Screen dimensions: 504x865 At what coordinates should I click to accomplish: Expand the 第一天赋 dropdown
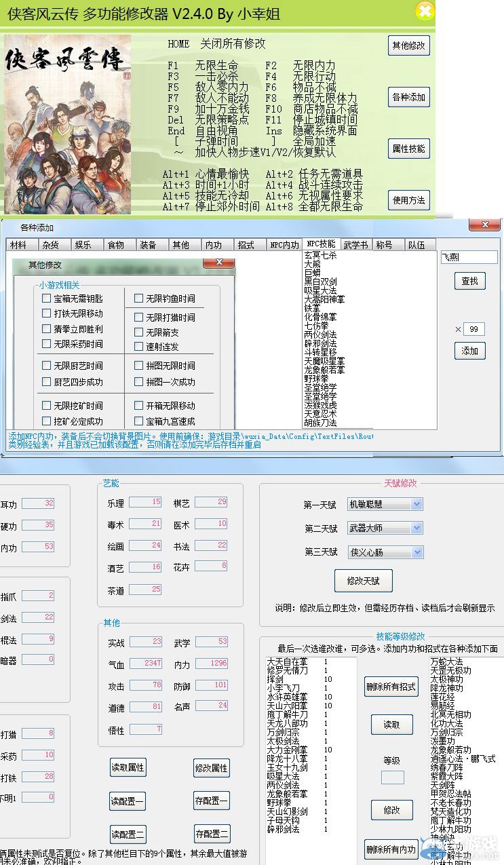pyautogui.click(x=416, y=504)
